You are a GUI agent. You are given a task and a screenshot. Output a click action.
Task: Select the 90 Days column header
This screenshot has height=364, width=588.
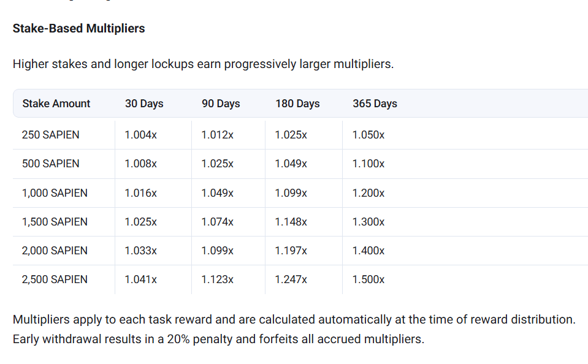click(221, 104)
